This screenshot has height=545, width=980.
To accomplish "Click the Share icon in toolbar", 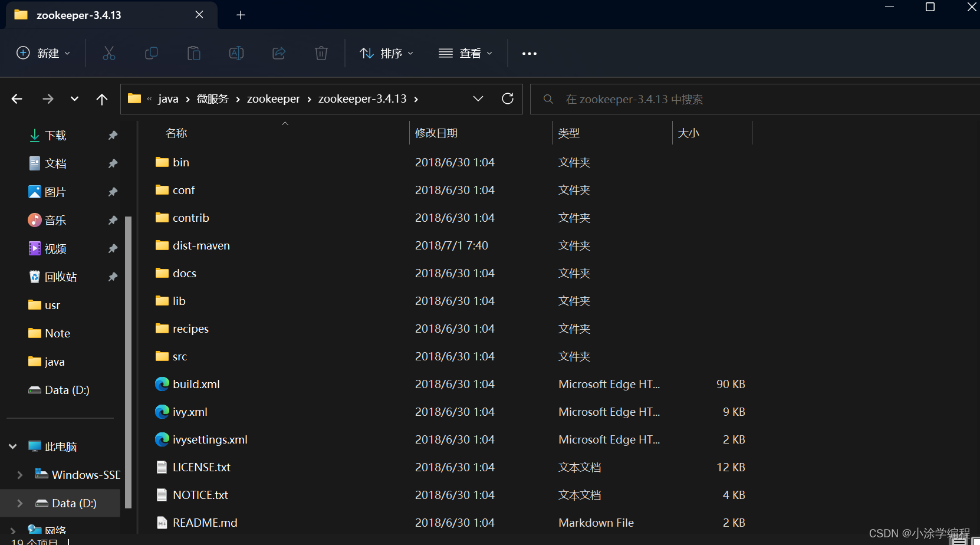I will [x=279, y=53].
